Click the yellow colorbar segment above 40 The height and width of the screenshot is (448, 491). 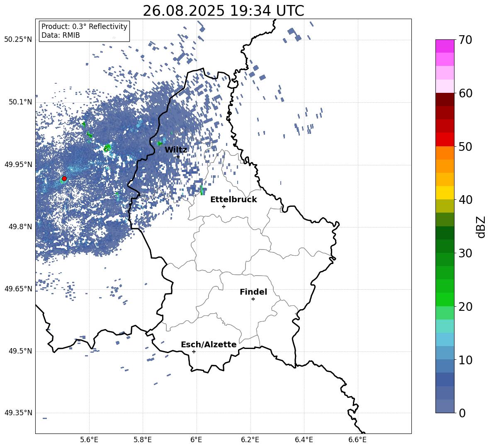pyautogui.click(x=445, y=193)
